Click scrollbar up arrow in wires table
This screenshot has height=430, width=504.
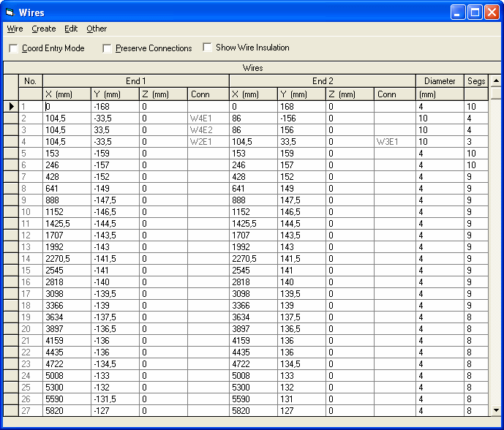click(496, 80)
